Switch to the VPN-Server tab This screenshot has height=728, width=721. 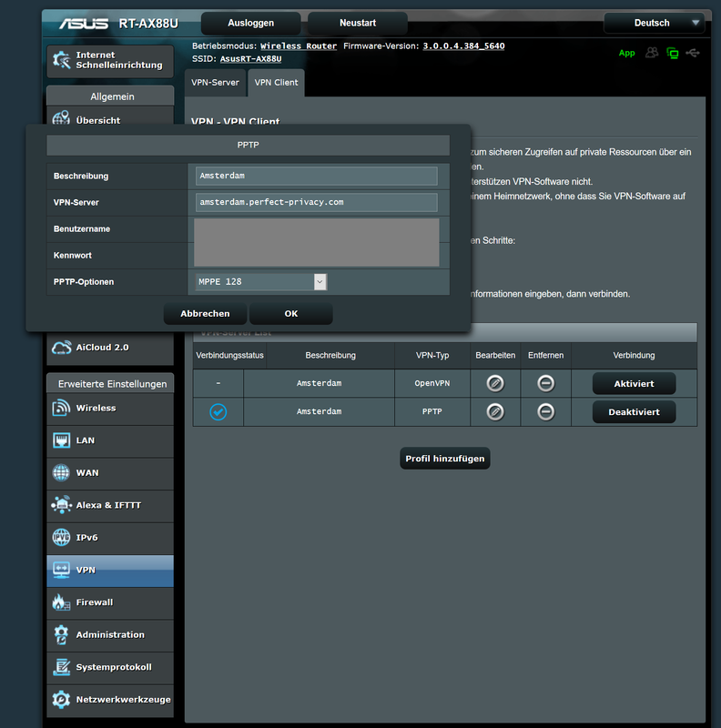(215, 83)
